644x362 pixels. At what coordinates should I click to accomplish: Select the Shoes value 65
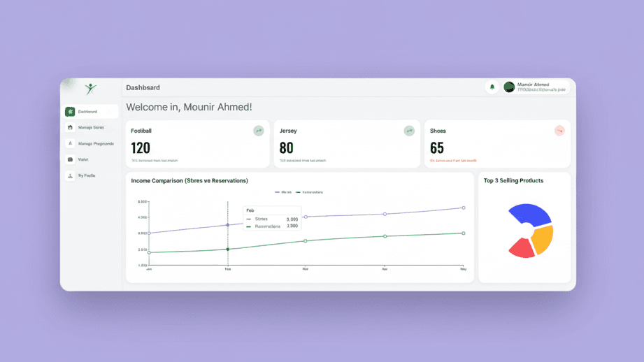[437, 147]
